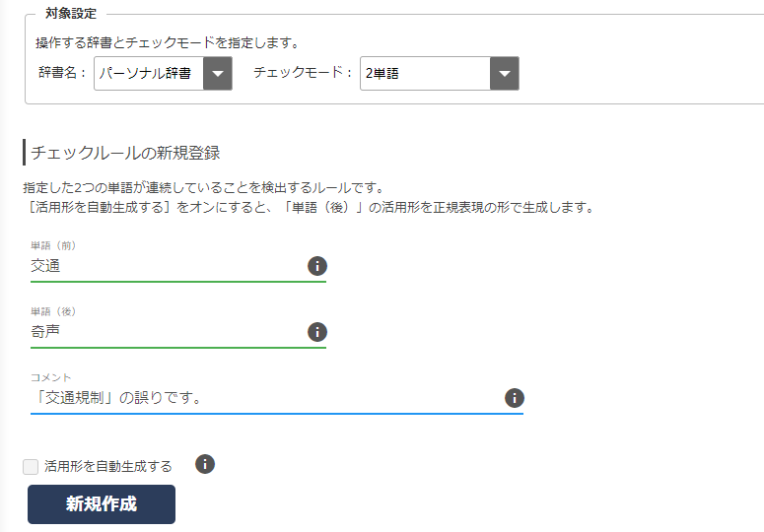
Task: Edit the コメント text field
Action: tap(266, 398)
